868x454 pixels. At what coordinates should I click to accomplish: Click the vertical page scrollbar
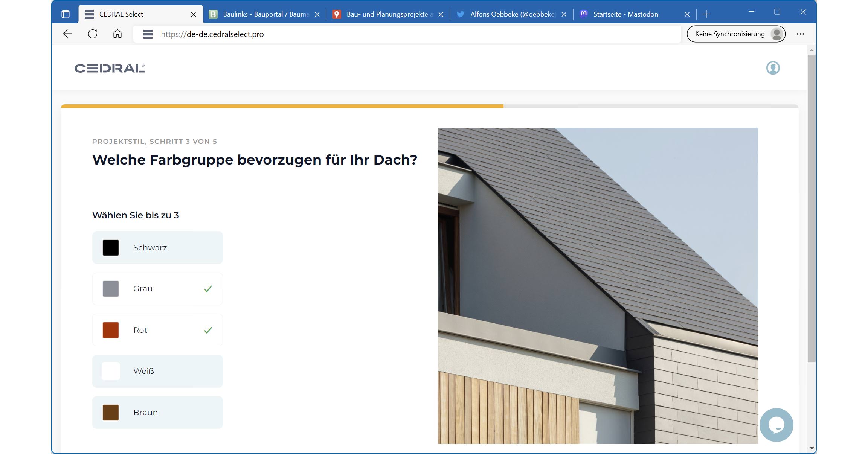812,208
